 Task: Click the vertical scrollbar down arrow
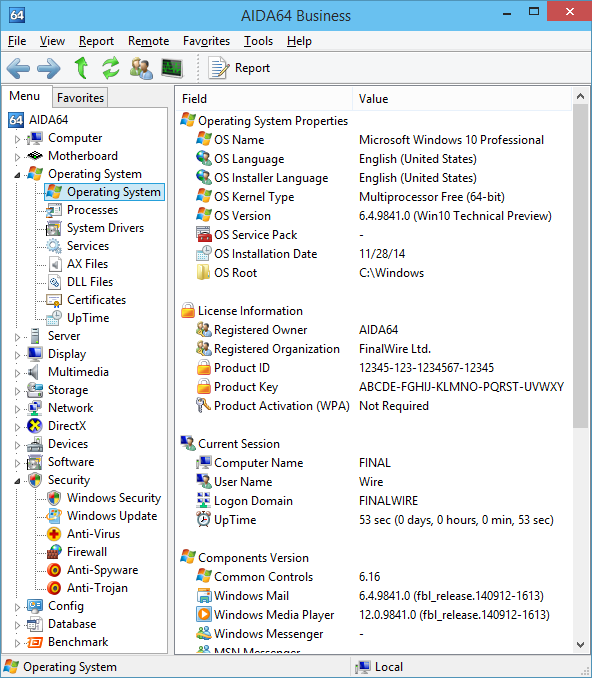click(x=580, y=645)
